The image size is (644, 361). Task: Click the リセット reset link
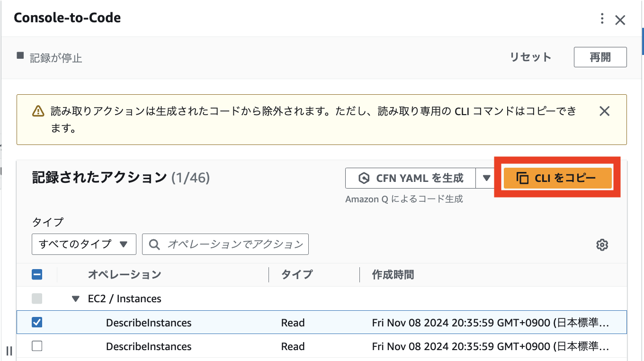[530, 56]
